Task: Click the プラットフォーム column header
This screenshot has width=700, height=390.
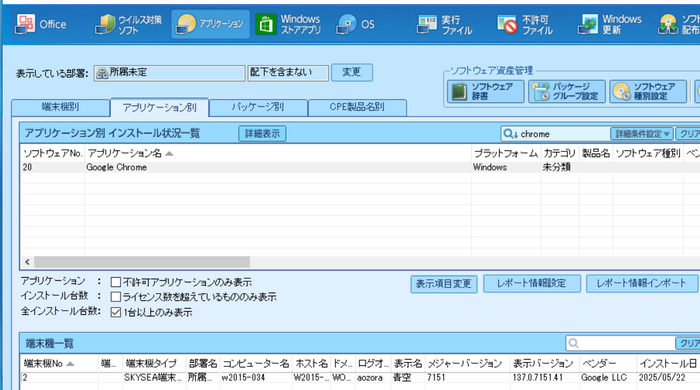Action: (506, 154)
